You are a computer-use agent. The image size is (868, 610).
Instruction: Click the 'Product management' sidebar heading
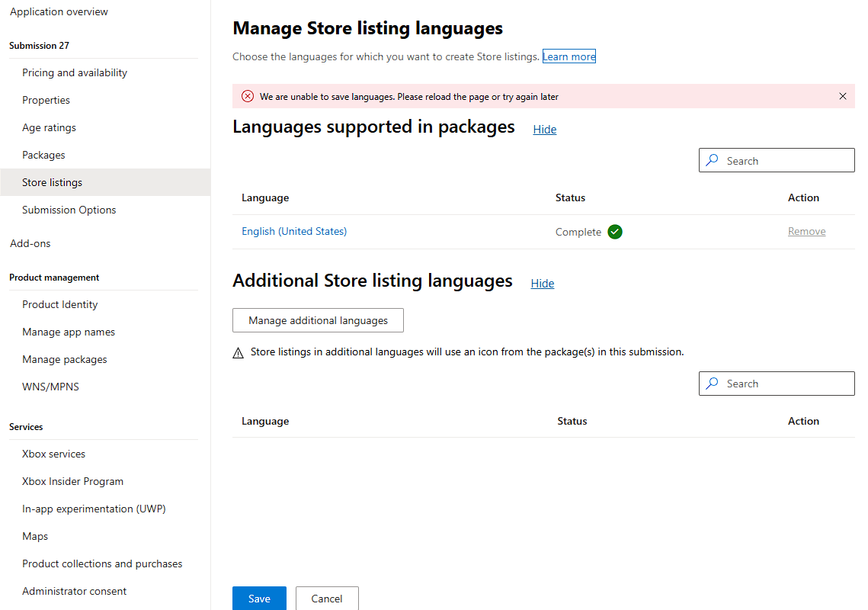click(54, 278)
